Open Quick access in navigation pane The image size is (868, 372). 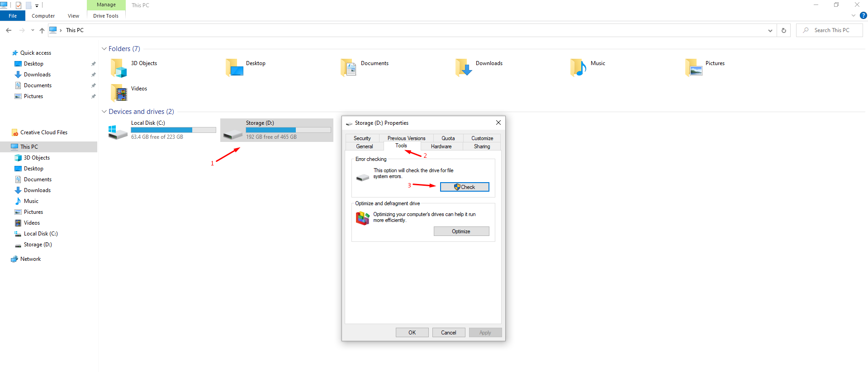(x=36, y=53)
